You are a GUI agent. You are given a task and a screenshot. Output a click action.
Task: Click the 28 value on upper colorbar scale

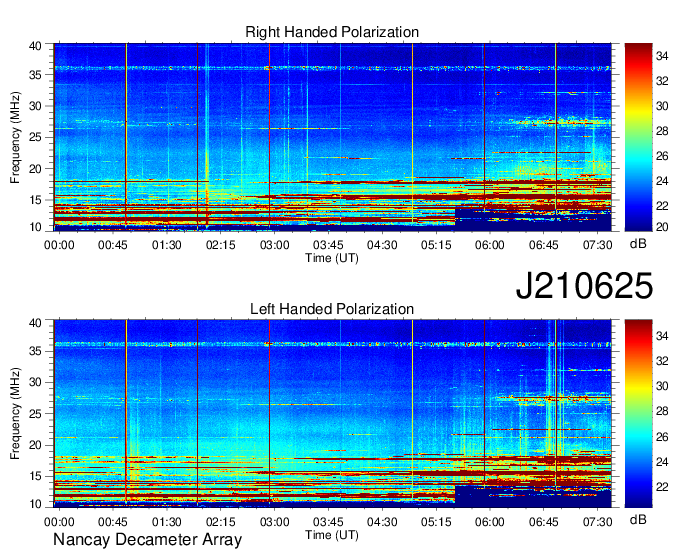tap(661, 131)
